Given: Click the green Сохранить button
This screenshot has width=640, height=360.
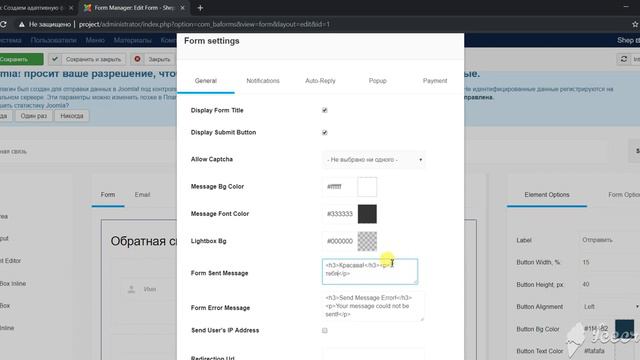Looking at the screenshot, I should click(20, 59).
